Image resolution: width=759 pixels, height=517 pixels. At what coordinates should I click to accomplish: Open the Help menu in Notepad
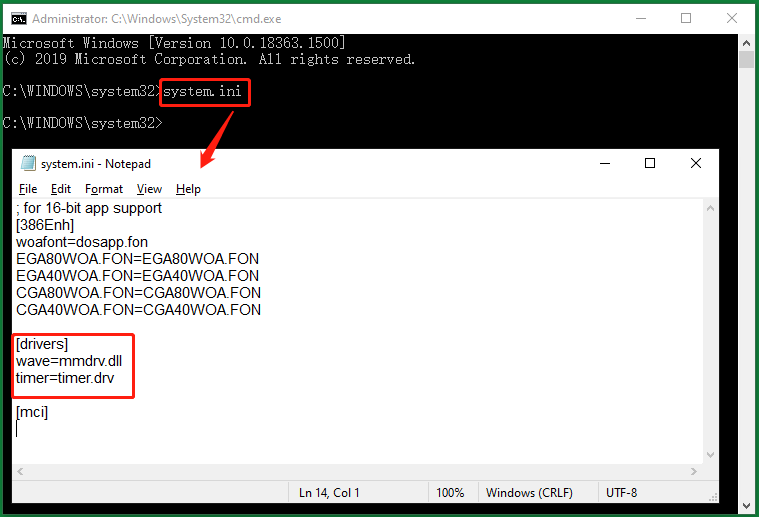188,189
